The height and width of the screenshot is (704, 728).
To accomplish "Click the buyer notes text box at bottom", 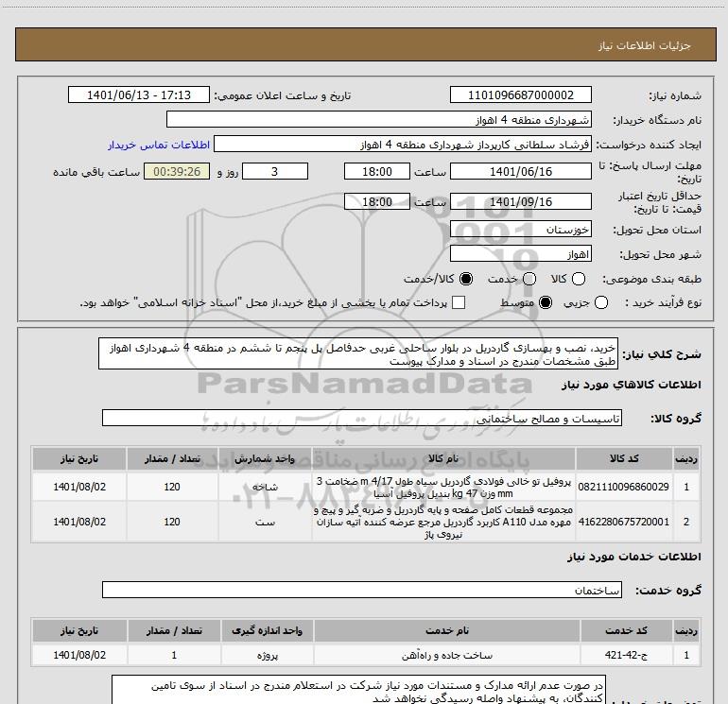I will click(358, 690).
